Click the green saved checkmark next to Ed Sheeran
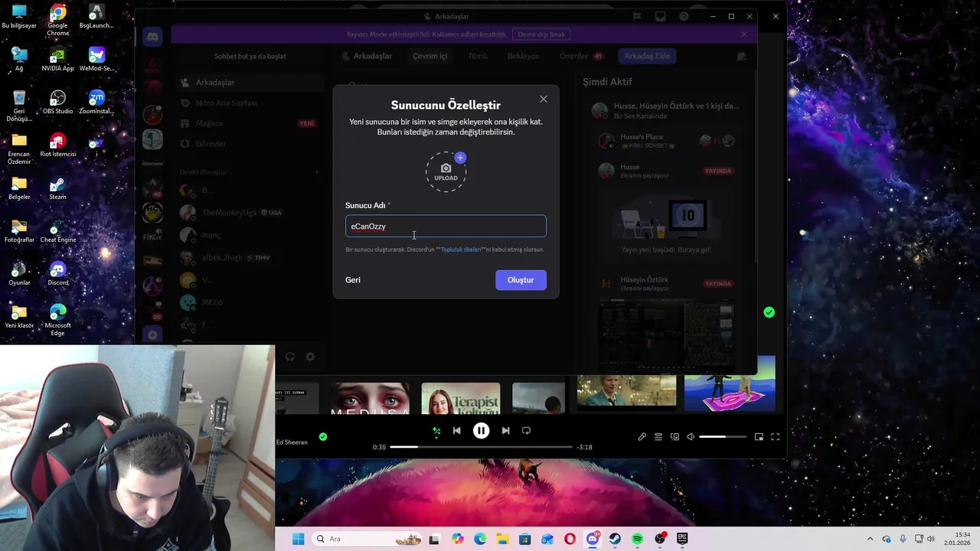The image size is (980, 551). pos(323,437)
